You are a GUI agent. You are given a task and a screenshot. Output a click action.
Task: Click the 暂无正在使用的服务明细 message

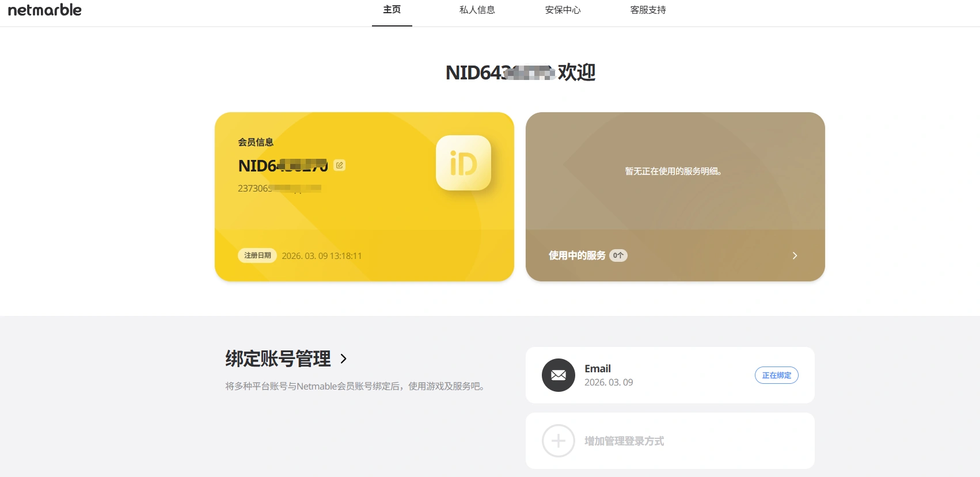click(x=674, y=171)
